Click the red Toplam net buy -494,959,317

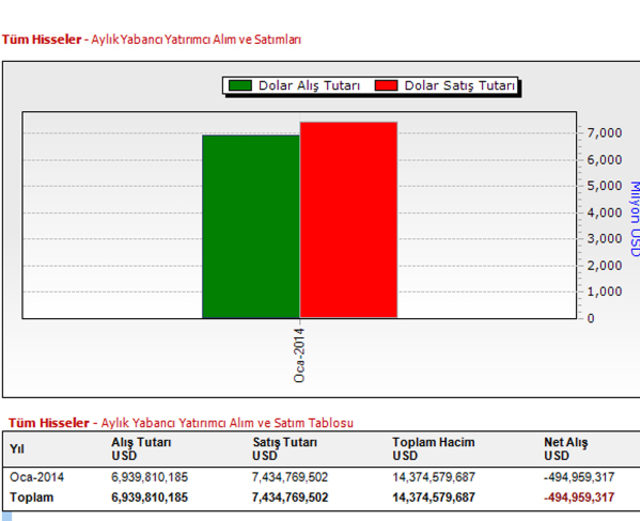[x=579, y=498]
